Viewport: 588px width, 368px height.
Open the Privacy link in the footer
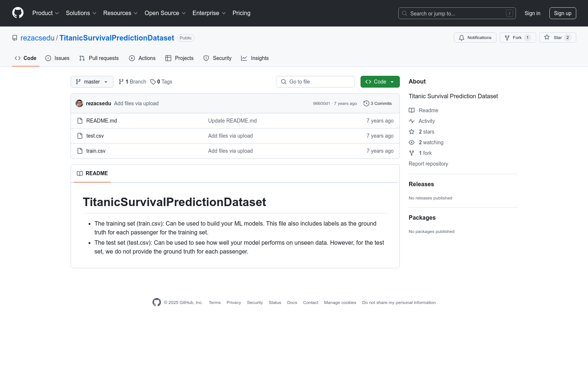click(234, 302)
